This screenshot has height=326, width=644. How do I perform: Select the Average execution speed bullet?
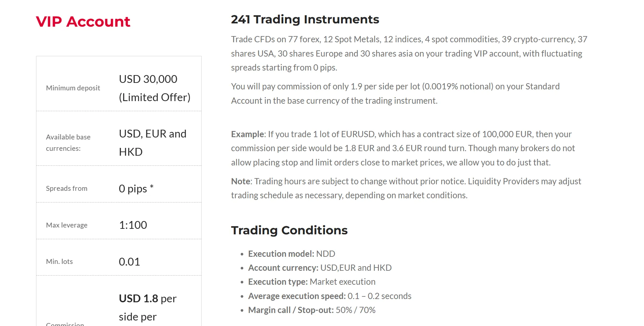point(330,296)
